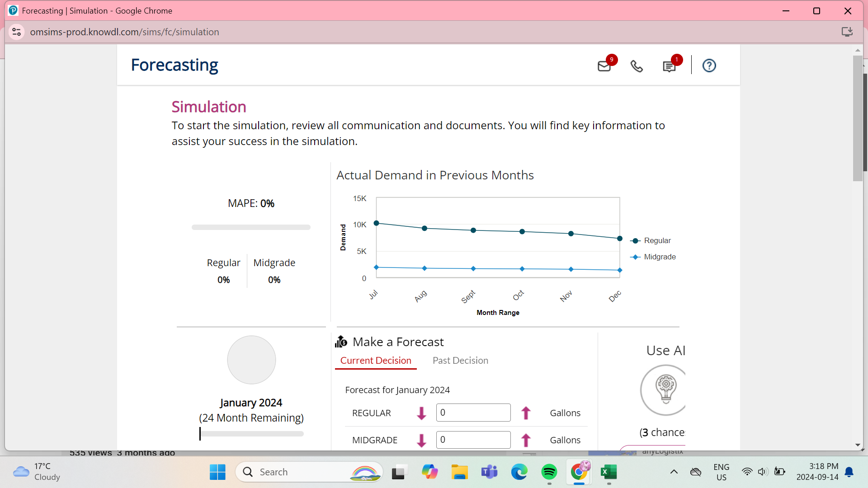Open the help question mark icon
Image resolution: width=868 pixels, height=488 pixels.
pyautogui.click(x=708, y=66)
